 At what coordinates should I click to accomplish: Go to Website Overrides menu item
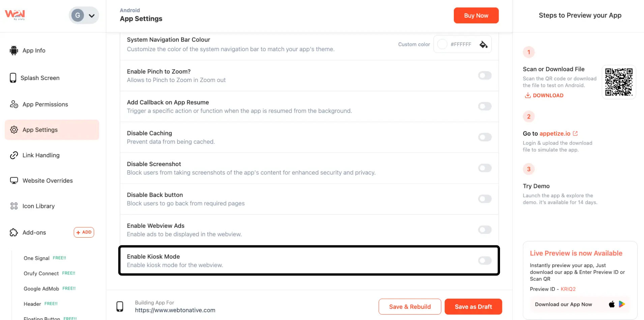(x=47, y=181)
